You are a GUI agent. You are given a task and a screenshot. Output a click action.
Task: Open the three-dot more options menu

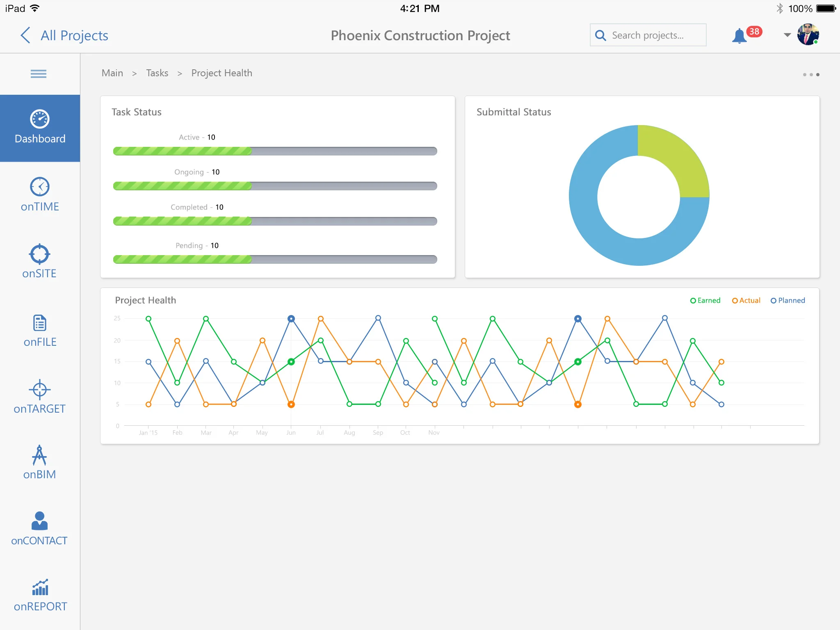(811, 75)
